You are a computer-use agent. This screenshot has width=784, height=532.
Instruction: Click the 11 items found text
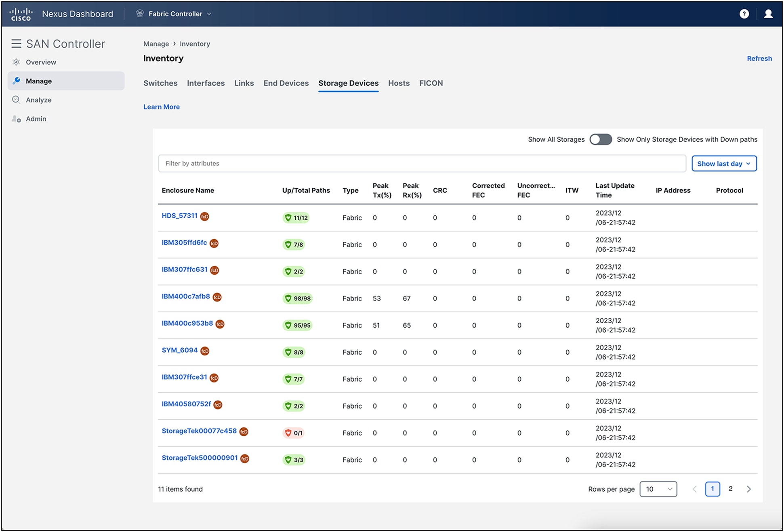tap(180, 489)
